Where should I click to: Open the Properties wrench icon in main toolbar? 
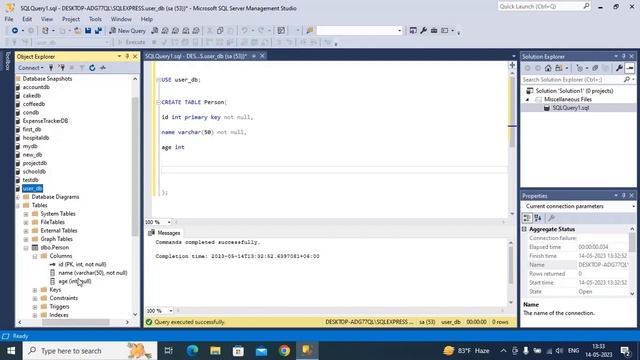click(423, 31)
